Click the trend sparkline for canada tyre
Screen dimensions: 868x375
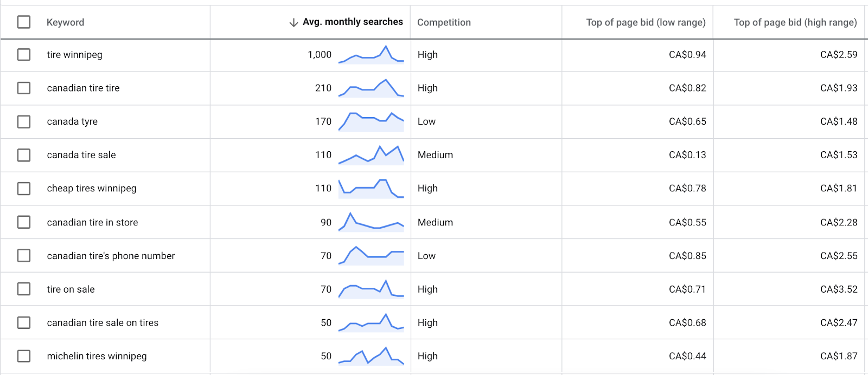pos(371,121)
